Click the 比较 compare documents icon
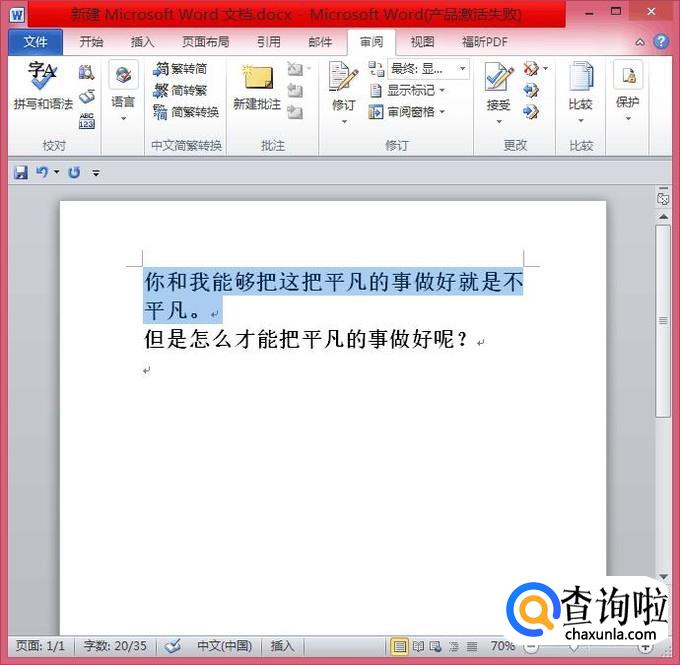This screenshot has height=665, width=680. click(581, 77)
